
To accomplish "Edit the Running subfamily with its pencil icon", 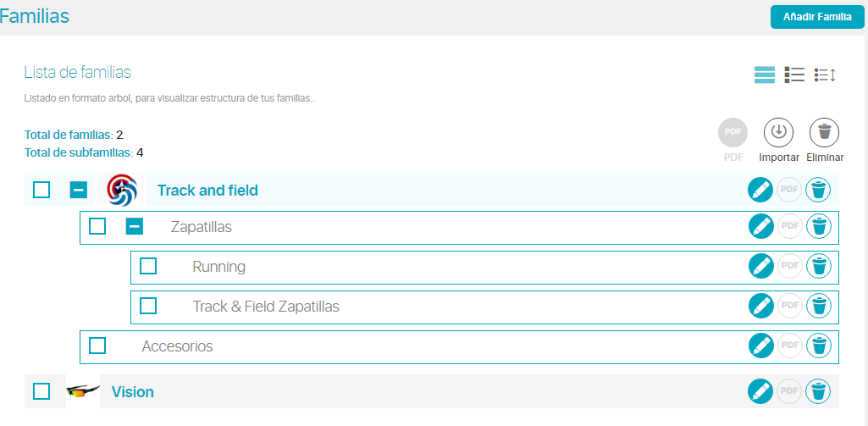I will [x=760, y=267].
